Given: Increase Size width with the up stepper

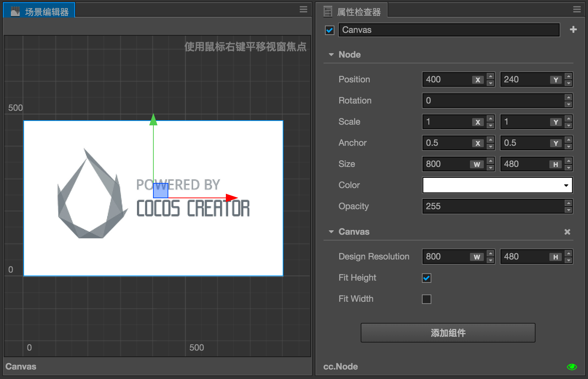Looking at the screenshot, I should point(491,161).
